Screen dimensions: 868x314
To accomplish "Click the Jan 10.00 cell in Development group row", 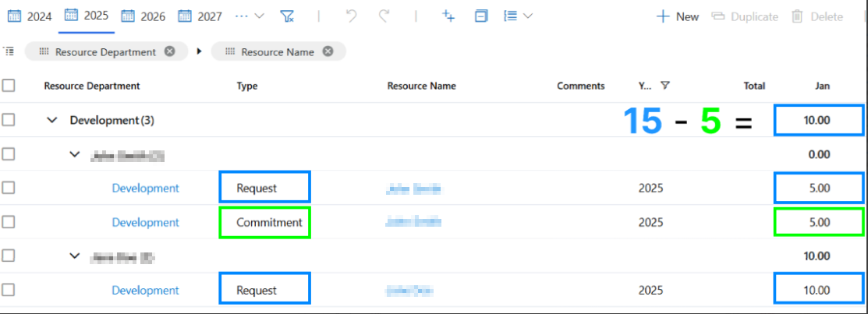I will click(x=817, y=120).
